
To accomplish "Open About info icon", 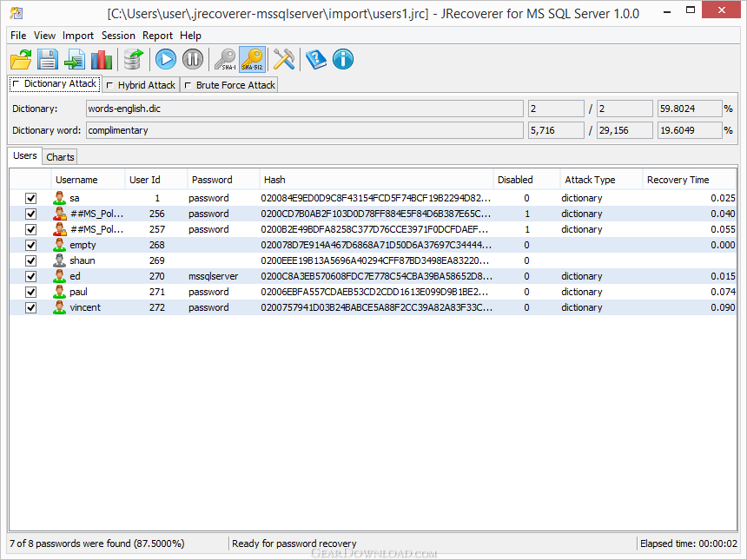I will [343, 60].
